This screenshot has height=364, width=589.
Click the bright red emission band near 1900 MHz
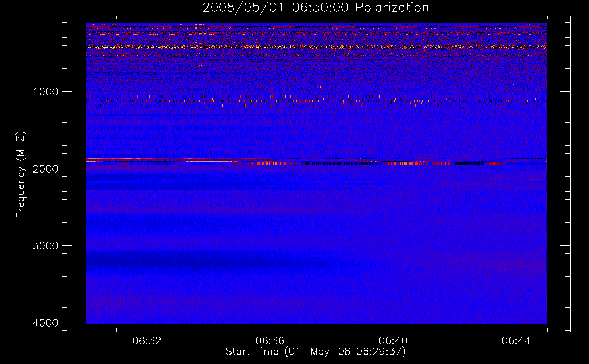pos(316,161)
